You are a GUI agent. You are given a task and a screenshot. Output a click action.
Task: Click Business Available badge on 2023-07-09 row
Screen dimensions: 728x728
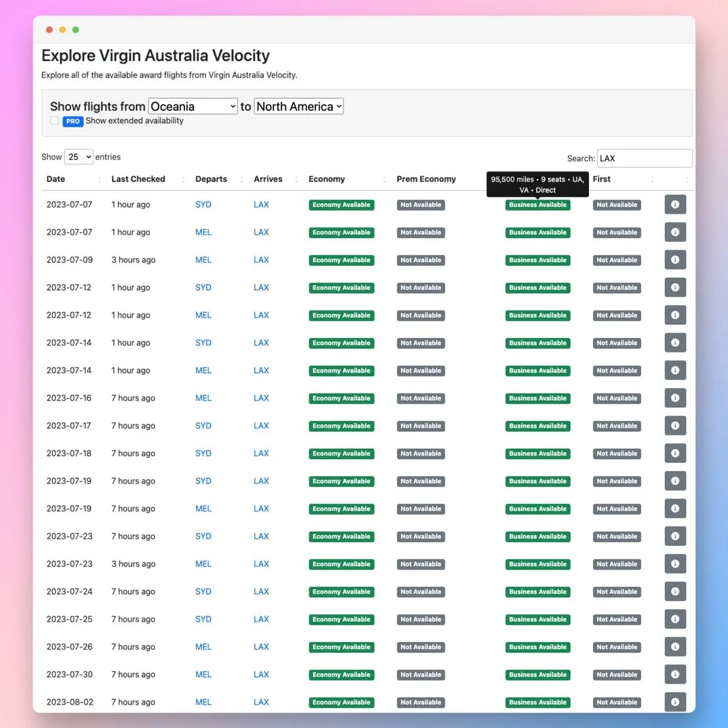[538, 260]
